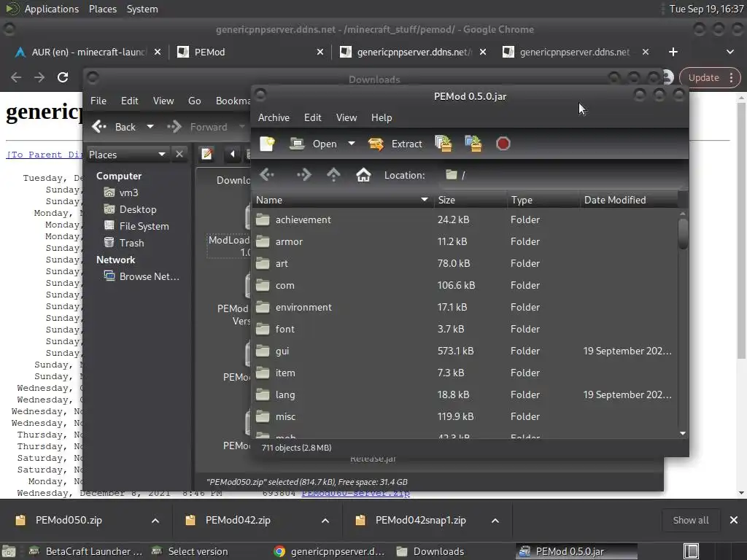Click the Location path field
Viewport: 747px width, 560px height.
pos(562,175)
